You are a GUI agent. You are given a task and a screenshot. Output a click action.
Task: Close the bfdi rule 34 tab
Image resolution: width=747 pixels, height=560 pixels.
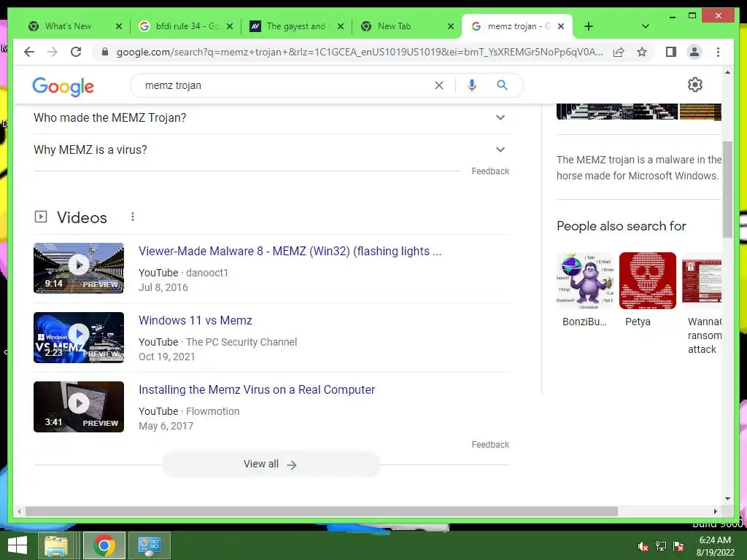point(230,26)
